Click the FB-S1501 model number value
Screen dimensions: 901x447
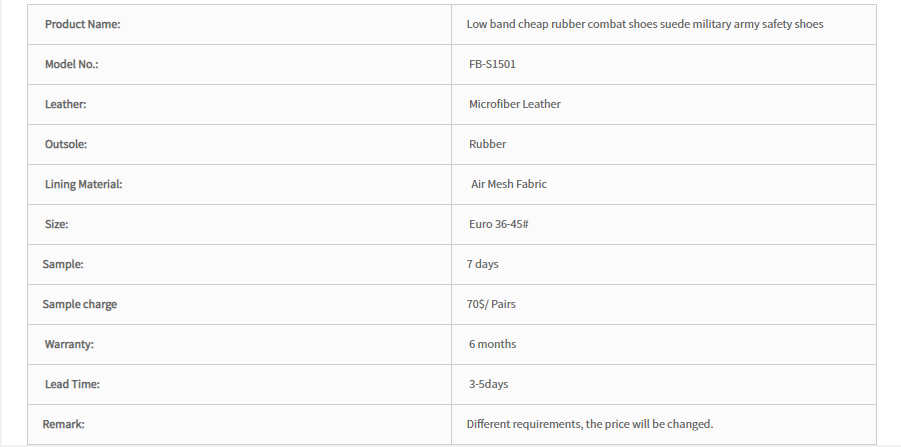492,64
